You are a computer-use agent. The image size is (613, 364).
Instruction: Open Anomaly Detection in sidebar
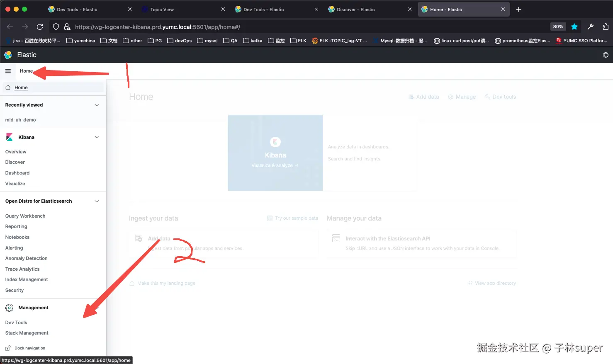coord(26,258)
